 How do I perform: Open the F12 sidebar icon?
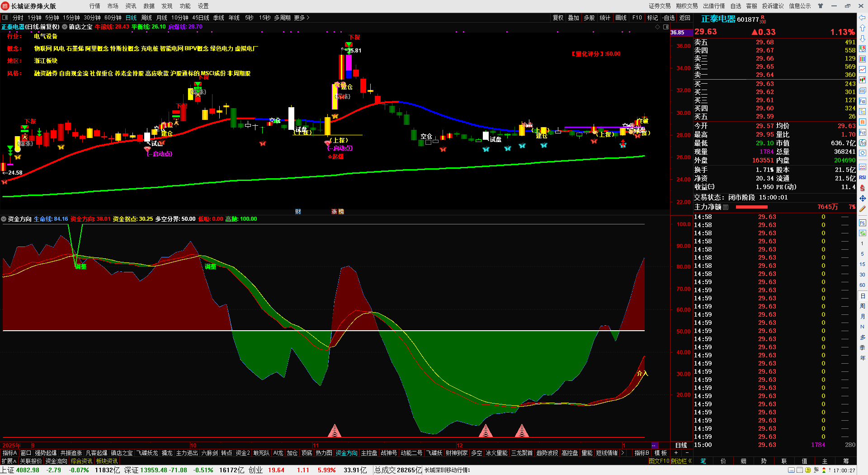tap(863, 132)
